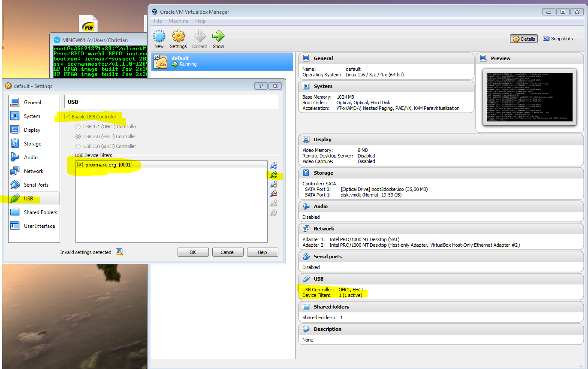Select USB 1.1 (OHCI) Controller radio button
Screen dimensions: 588x369
point(78,127)
